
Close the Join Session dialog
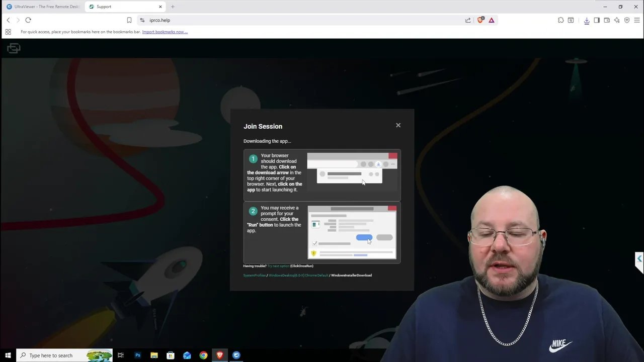[x=398, y=125]
